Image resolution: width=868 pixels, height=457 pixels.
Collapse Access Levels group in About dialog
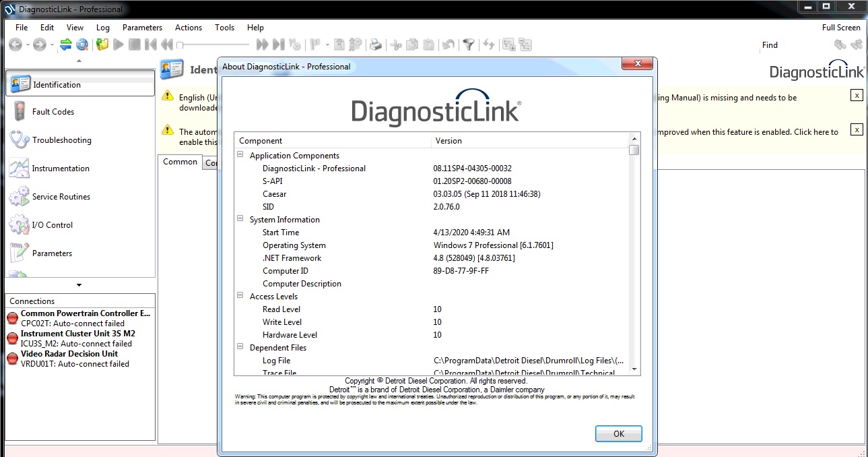click(x=240, y=296)
